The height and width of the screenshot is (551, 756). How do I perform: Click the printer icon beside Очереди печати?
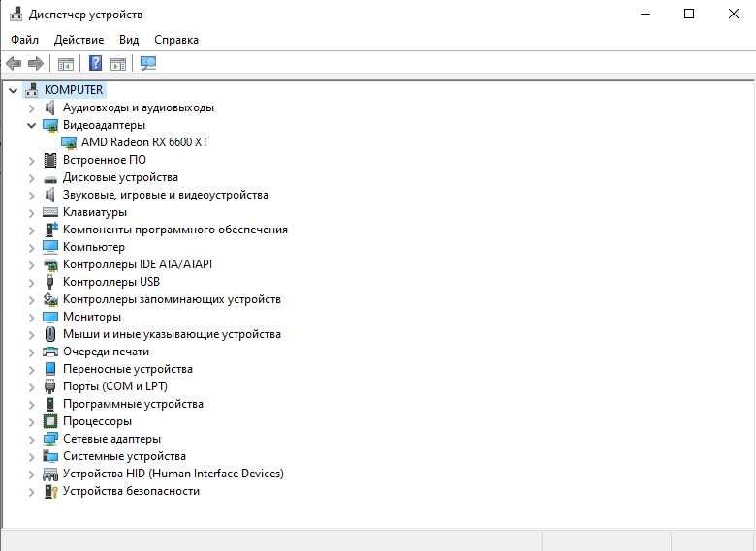(50, 352)
